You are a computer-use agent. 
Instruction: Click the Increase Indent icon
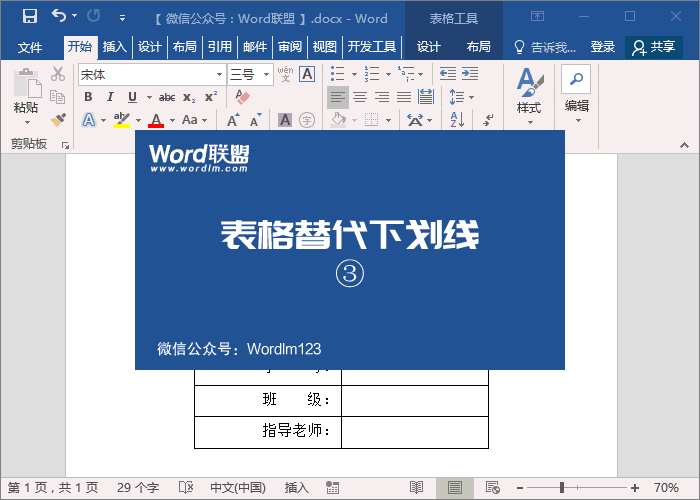[470, 74]
